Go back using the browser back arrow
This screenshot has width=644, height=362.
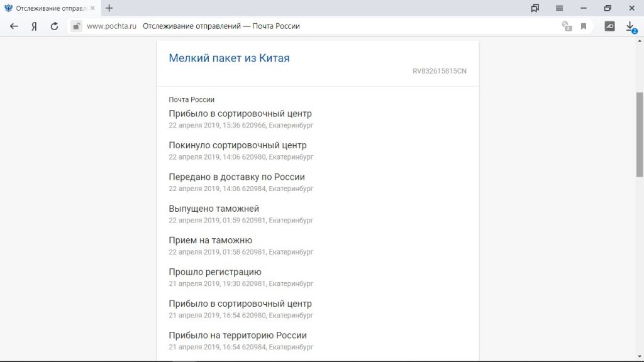[x=14, y=26]
